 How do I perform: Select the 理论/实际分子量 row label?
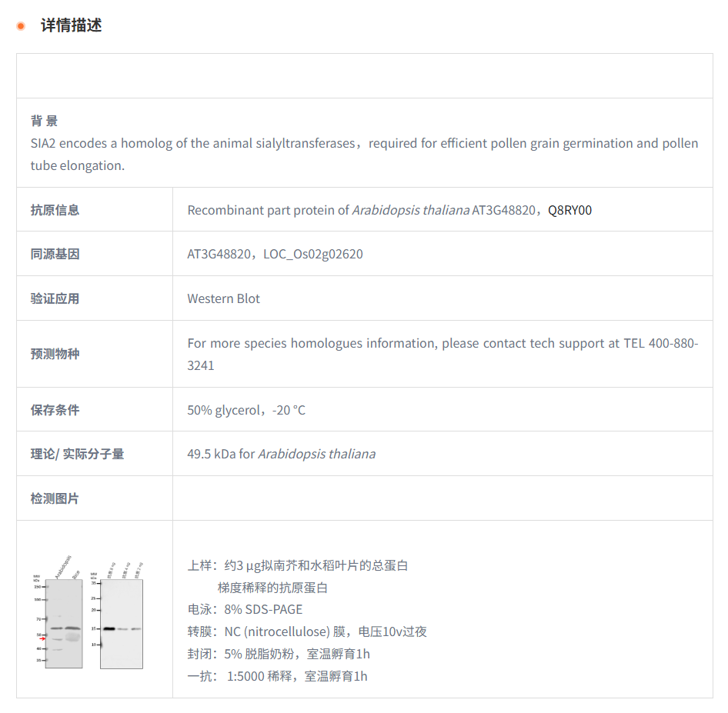click(x=77, y=454)
